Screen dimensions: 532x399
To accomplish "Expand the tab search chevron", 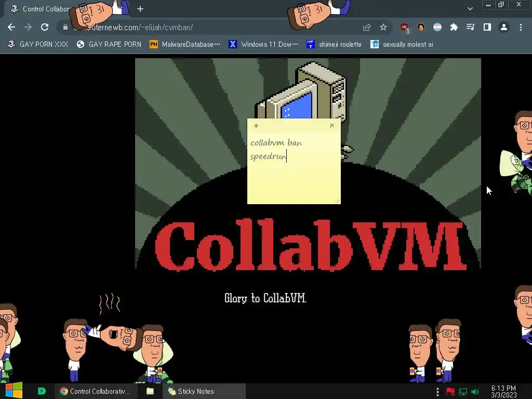I will (470, 9).
